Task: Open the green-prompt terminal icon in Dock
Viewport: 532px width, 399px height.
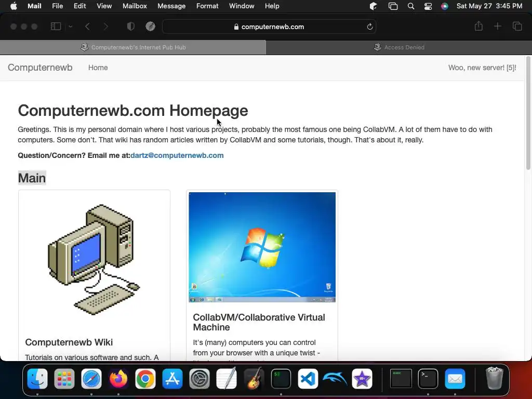Action: 281,379
